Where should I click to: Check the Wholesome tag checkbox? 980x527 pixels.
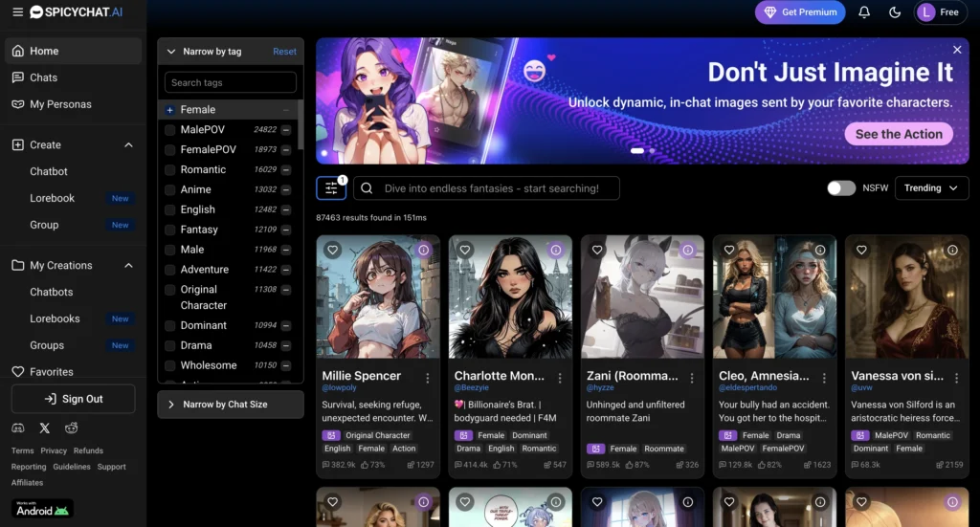(x=169, y=365)
